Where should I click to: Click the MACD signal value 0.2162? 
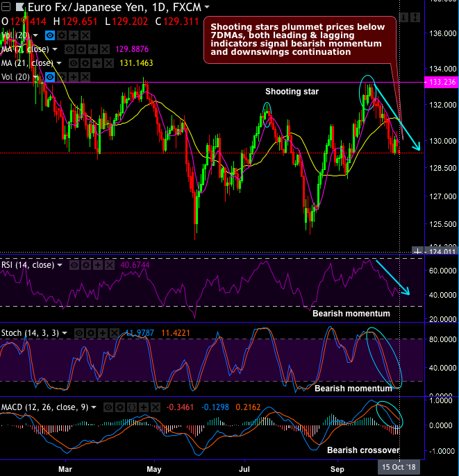tap(248, 407)
